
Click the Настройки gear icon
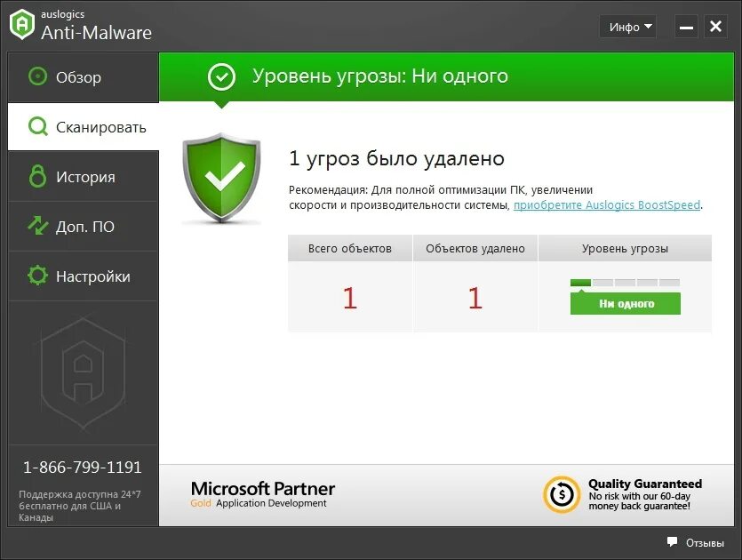tap(38, 276)
